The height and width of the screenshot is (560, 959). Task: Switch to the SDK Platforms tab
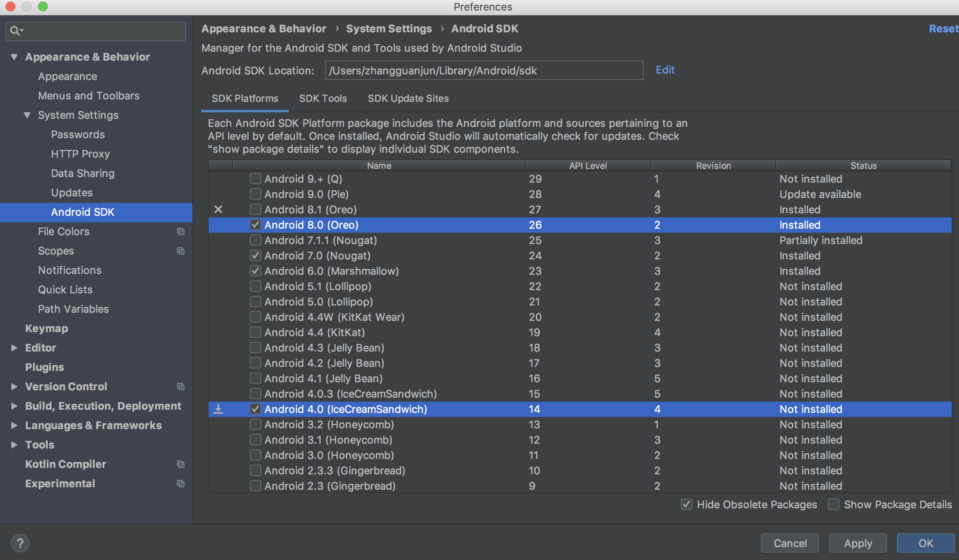point(245,99)
